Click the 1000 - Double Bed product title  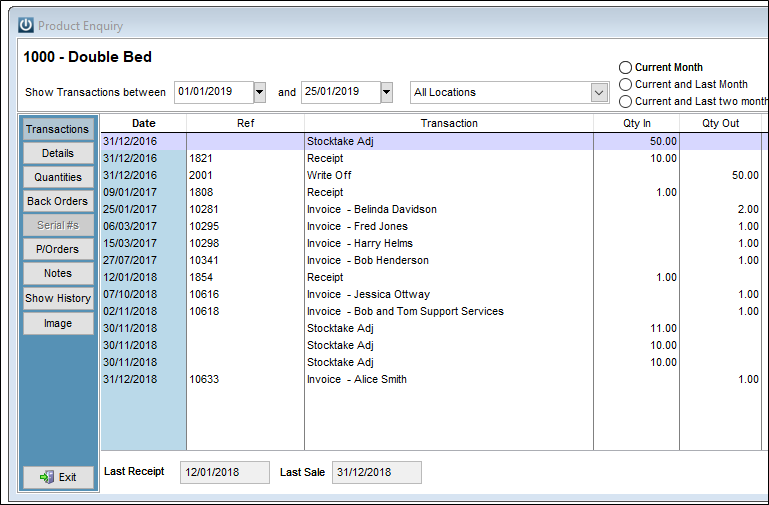(87, 57)
